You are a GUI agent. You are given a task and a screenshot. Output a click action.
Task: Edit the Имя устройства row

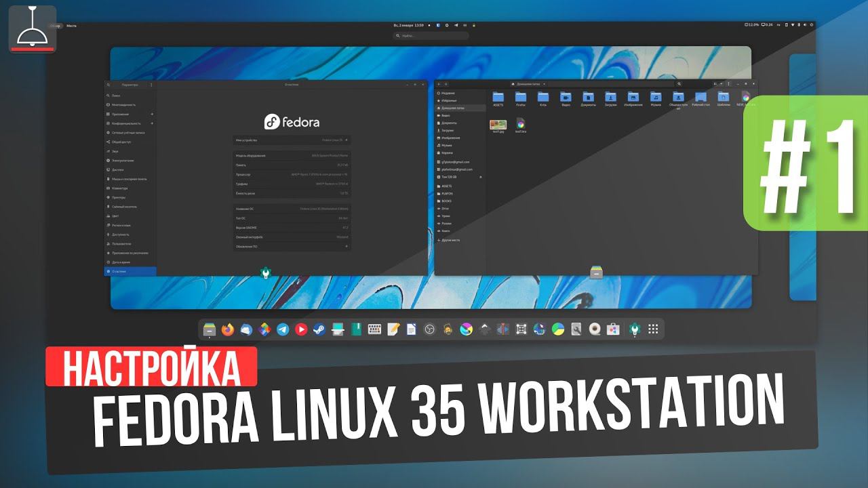click(292, 140)
